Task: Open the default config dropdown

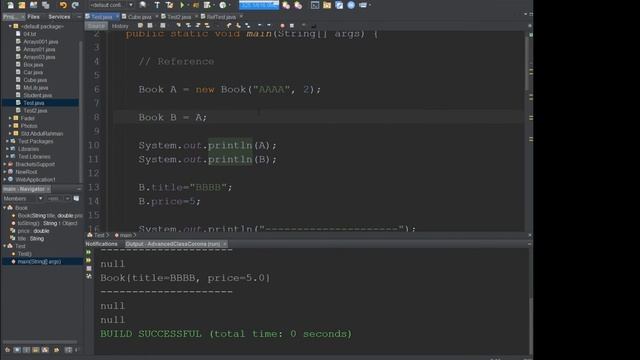Action: (111, 5)
